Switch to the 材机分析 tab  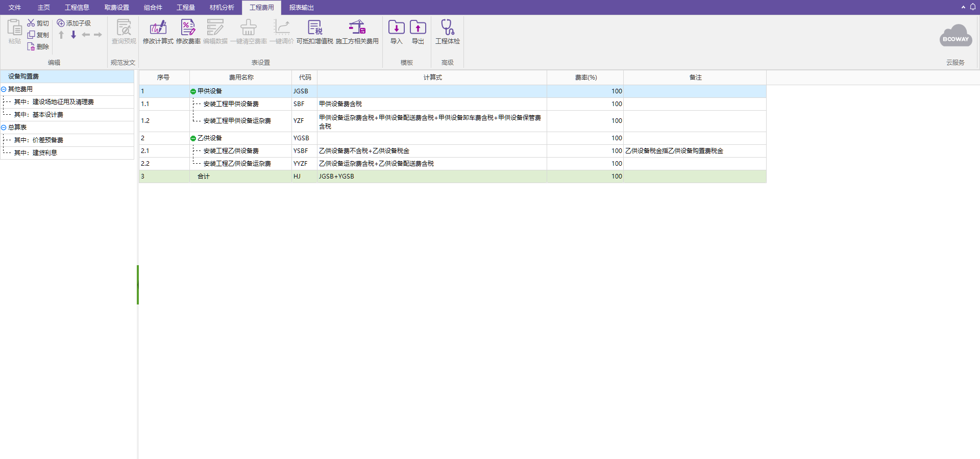click(x=222, y=8)
